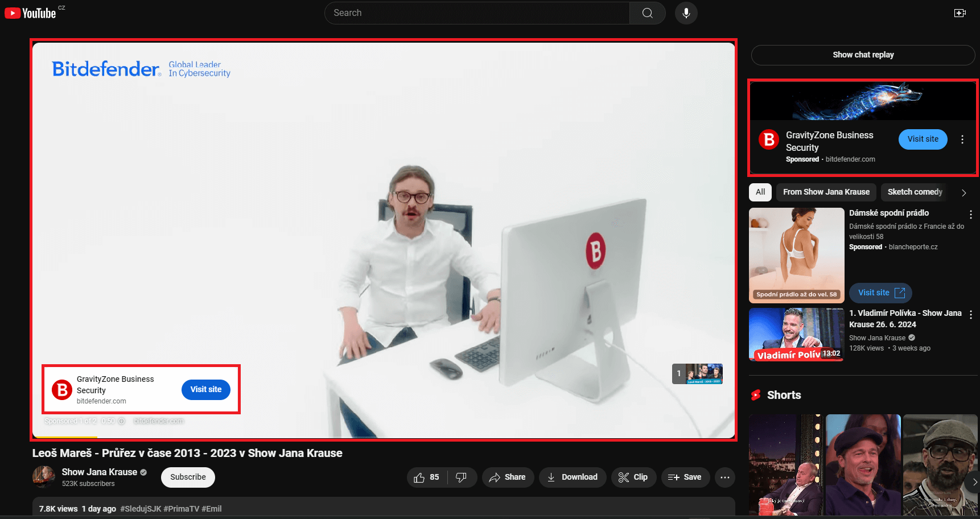Start voice search with the microphone icon

point(686,13)
